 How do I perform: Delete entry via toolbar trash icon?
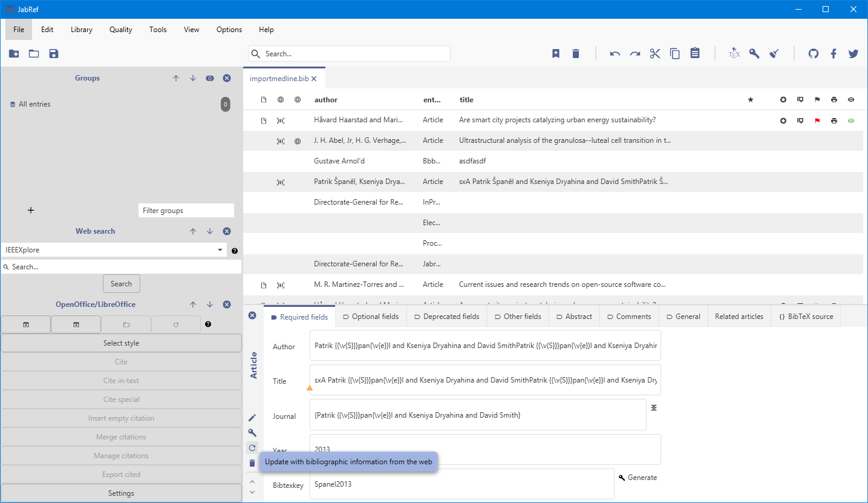tap(576, 54)
